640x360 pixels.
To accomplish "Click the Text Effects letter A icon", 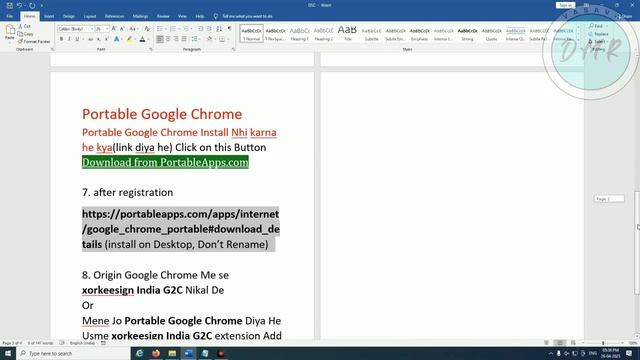I will point(117,39).
